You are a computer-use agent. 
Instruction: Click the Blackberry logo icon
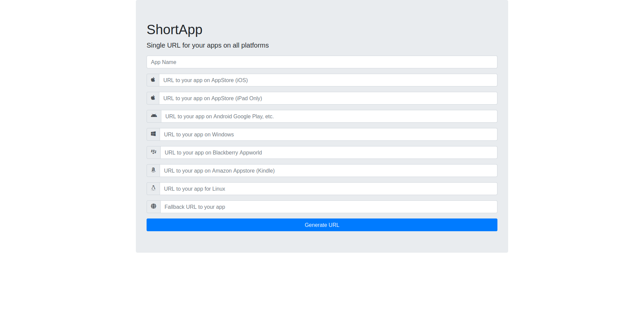click(x=154, y=152)
